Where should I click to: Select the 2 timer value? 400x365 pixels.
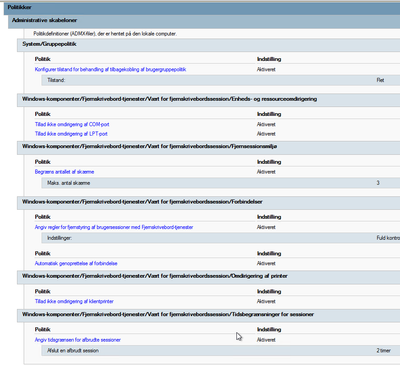point(383,351)
